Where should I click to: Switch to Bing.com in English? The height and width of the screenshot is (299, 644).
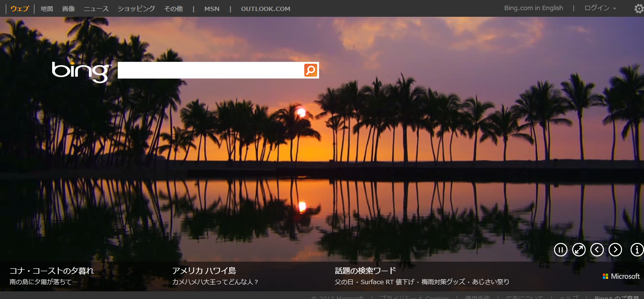point(533,8)
